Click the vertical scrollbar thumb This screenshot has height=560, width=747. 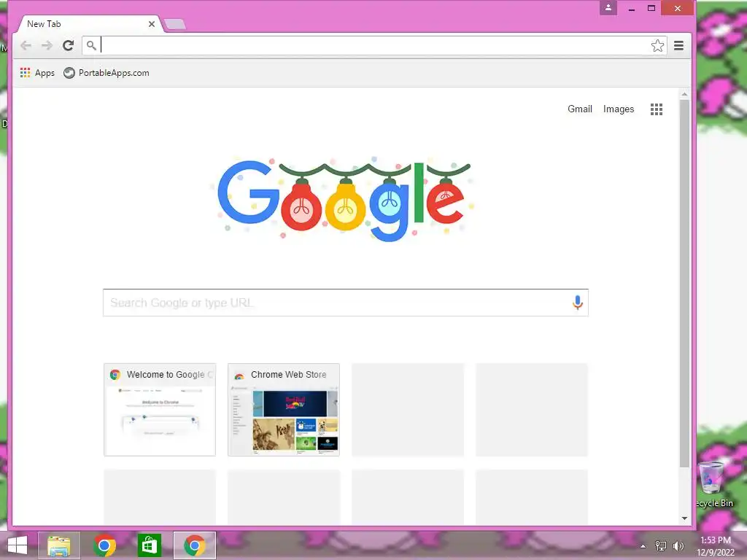coord(684,284)
